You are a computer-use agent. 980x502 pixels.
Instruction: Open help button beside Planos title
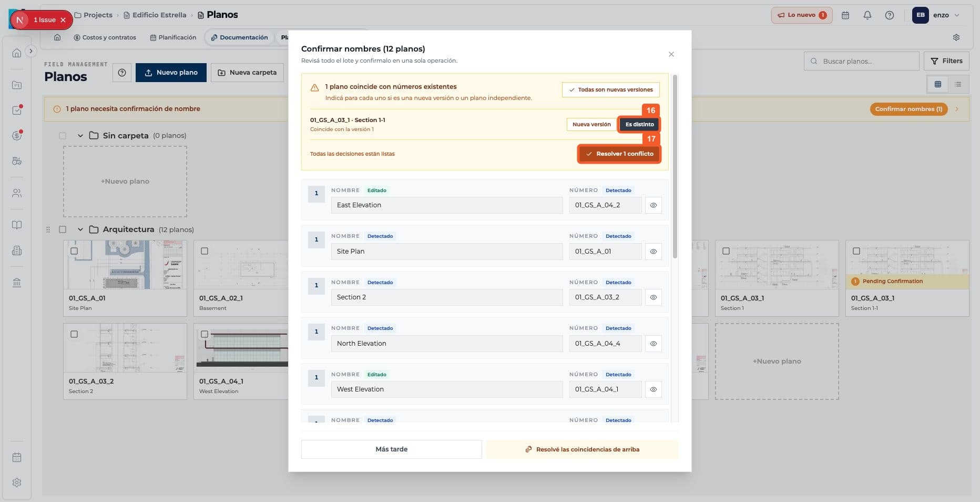[x=122, y=73]
